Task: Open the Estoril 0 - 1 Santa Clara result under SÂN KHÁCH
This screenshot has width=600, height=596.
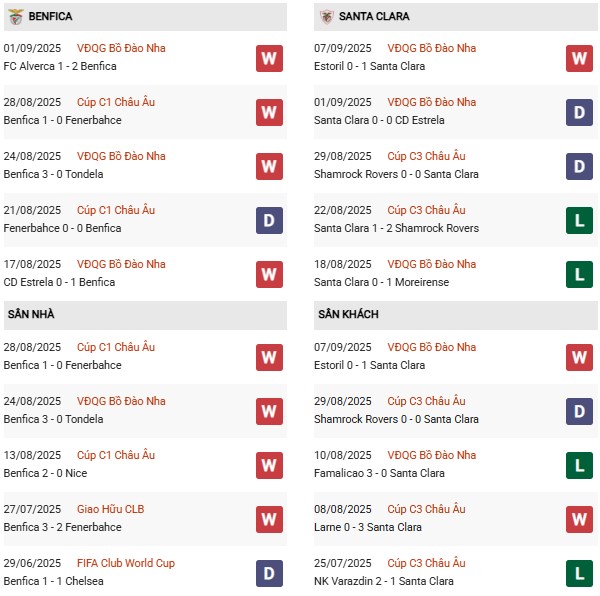Action: pyautogui.click(x=369, y=365)
